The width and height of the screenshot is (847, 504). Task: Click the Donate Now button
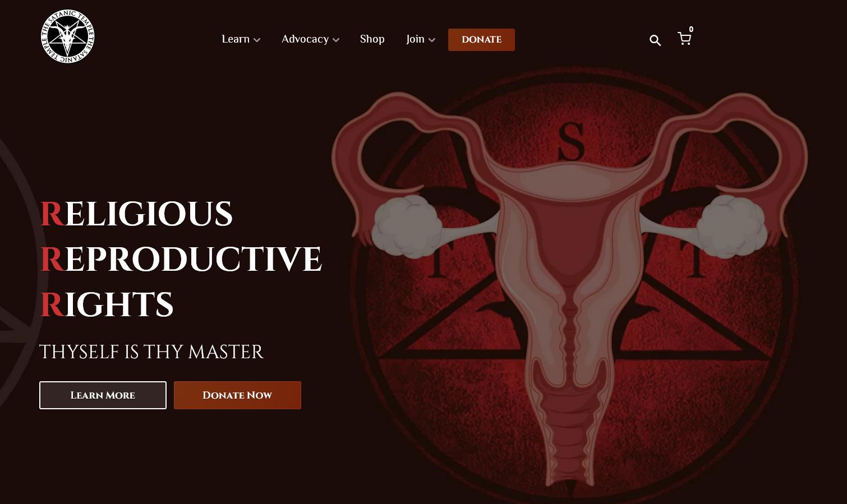pos(237,395)
